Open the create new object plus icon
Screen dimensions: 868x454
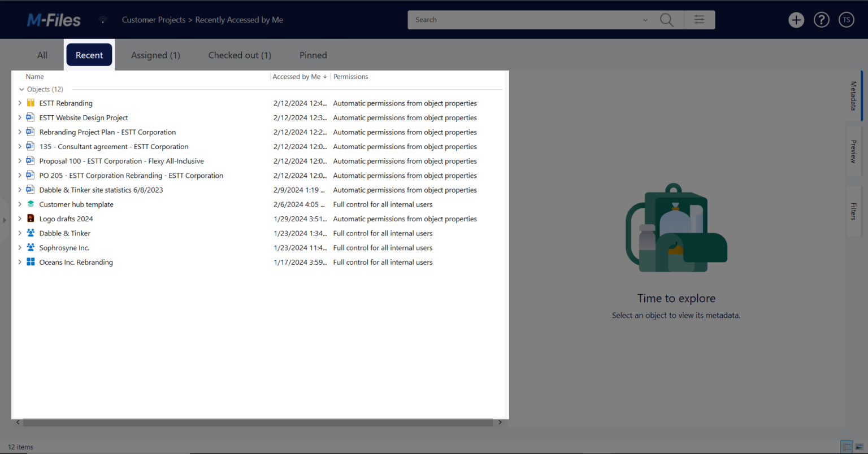(796, 20)
